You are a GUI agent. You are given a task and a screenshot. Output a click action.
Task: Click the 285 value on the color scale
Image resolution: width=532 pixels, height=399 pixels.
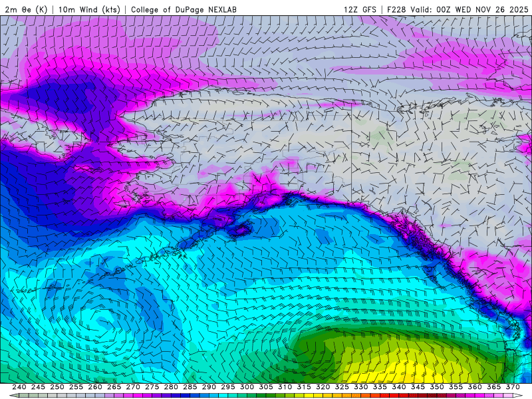coord(190,387)
